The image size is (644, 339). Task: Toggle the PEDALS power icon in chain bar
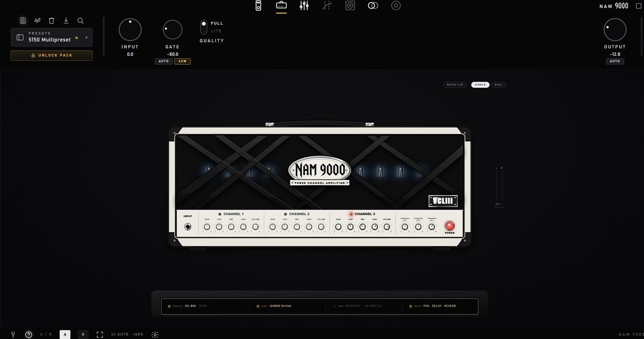[x=169, y=306]
